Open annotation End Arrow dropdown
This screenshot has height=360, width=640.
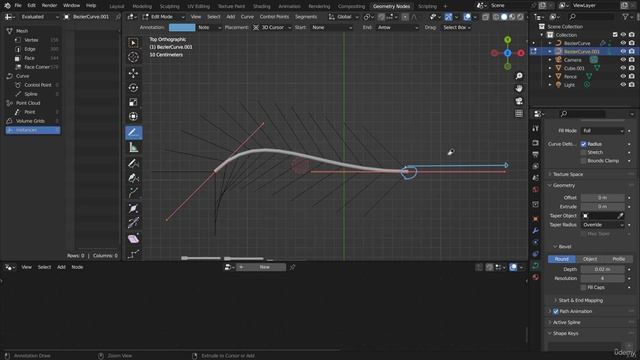(397, 27)
